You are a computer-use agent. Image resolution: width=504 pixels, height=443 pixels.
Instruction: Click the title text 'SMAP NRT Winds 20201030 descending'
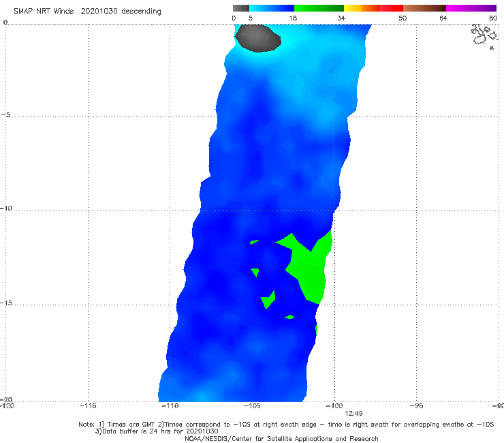[87, 12]
